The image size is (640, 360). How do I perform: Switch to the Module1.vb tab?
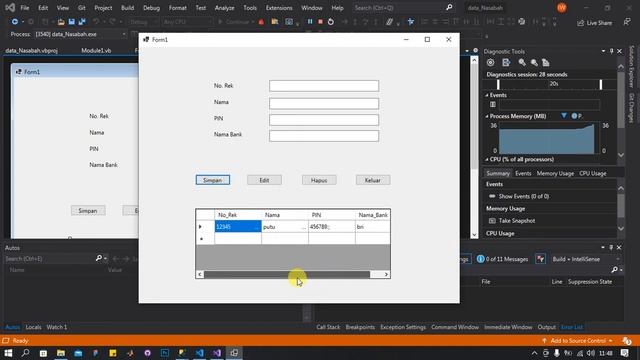tap(96, 51)
